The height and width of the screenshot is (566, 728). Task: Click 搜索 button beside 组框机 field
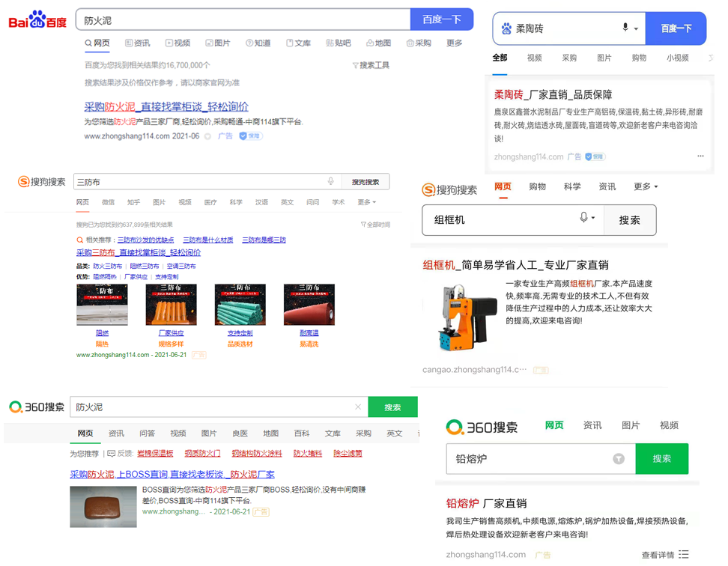click(630, 220)
